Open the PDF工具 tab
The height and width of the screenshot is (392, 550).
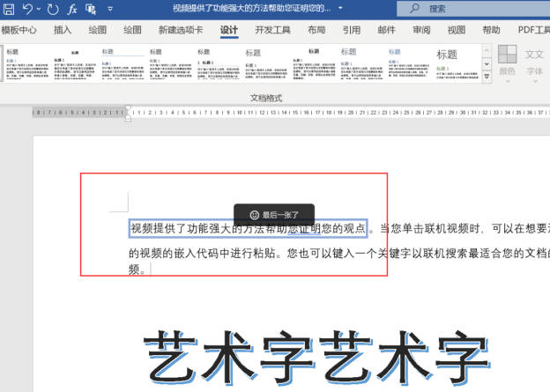(x=533, y=30)
